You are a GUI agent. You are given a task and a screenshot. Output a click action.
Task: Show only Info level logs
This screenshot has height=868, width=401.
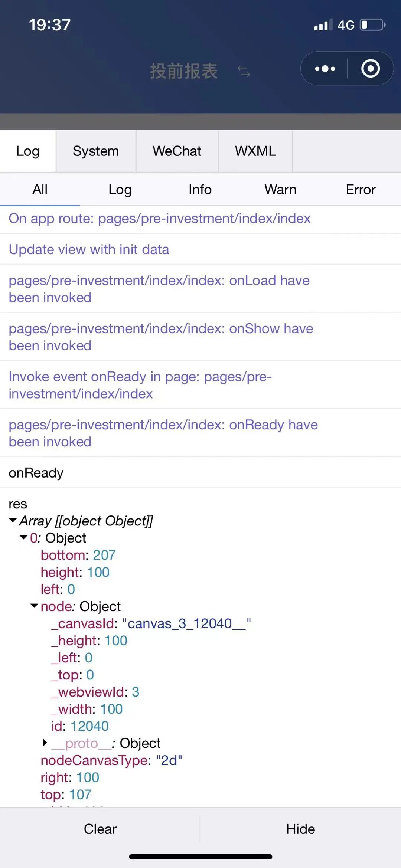point(200,189)
